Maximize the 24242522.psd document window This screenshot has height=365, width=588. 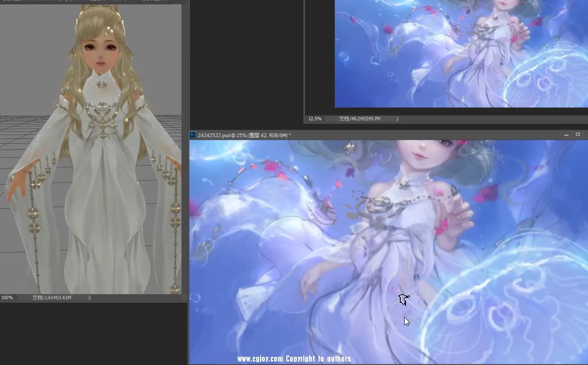pos(578,134)
